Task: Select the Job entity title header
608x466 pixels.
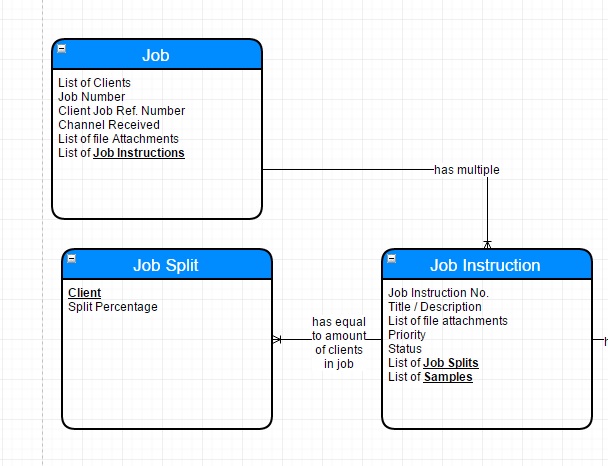Action: [x=156, y=55]
